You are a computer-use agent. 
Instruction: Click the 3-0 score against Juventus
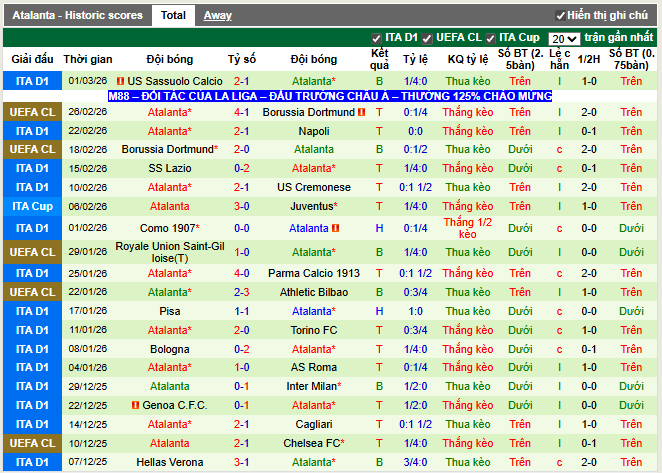coord(241,207)
